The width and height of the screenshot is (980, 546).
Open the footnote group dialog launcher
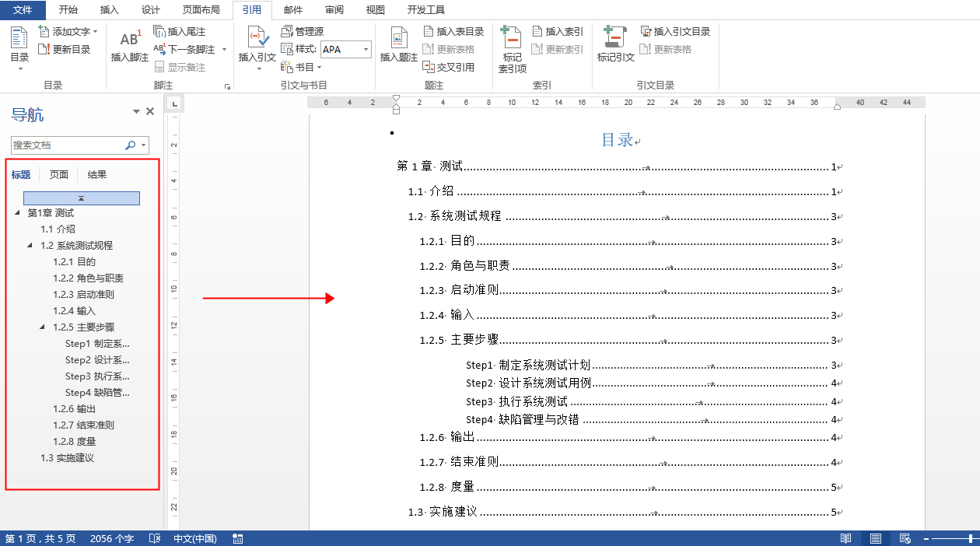[227, 87]
